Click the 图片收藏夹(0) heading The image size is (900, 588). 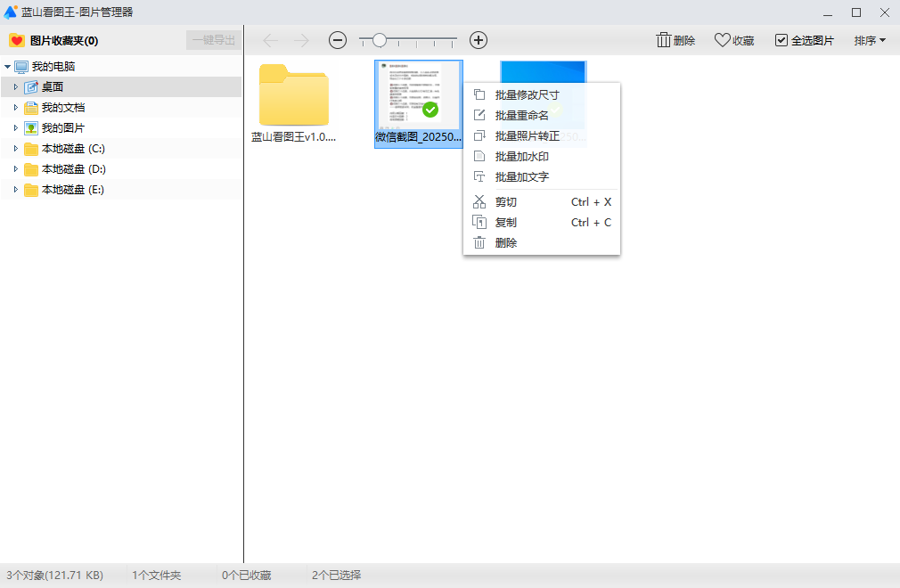(64, 41)
